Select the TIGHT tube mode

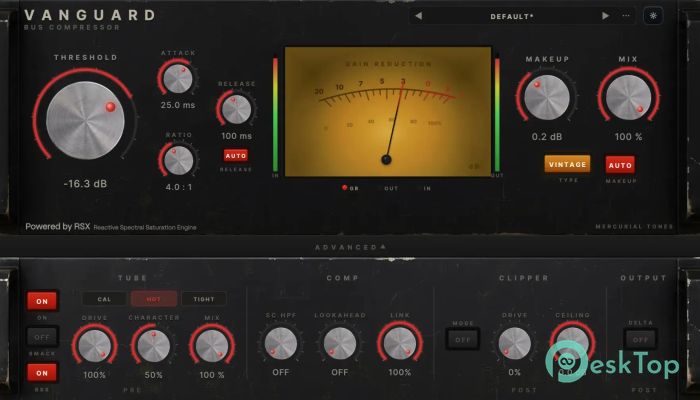(x=204, y=299)
